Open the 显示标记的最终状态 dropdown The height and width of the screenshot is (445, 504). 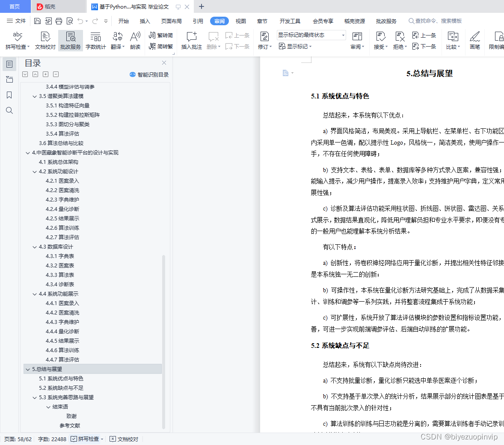[x=311, y=35]
